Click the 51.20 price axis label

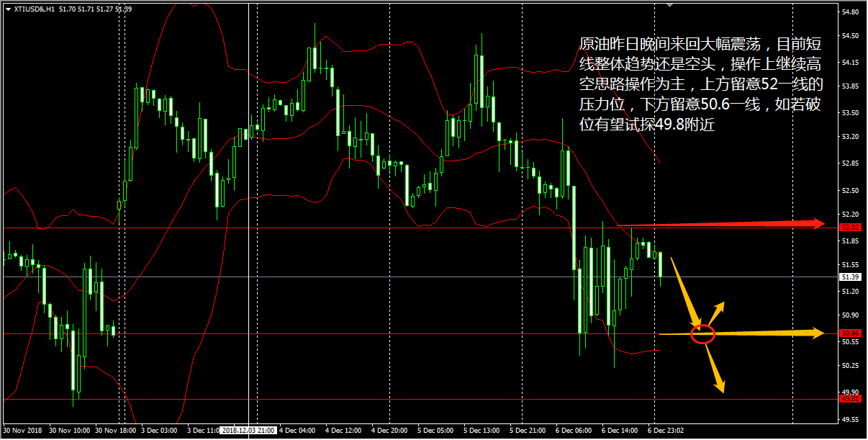coord(851,291)
